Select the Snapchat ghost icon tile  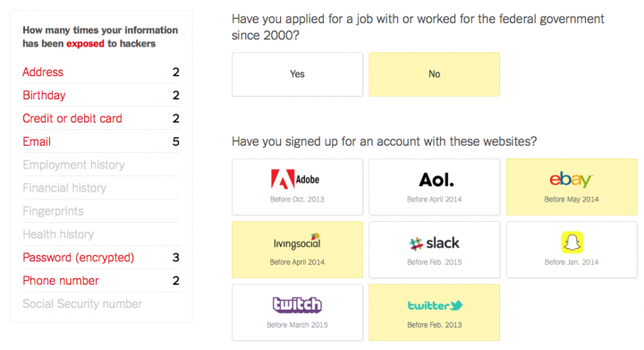(572, 250)
